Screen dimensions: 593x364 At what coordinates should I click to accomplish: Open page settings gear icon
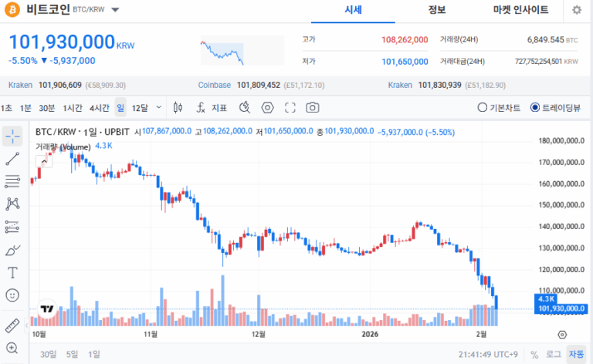(x=577, y=10)
